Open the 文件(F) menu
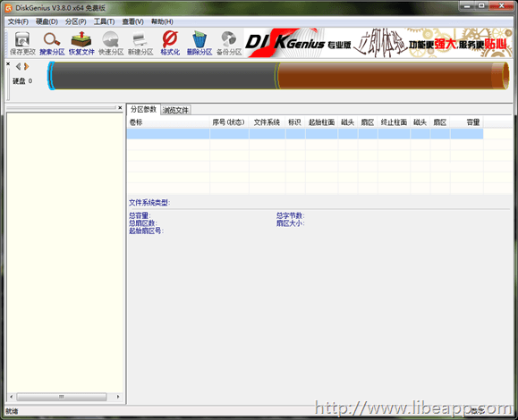The image size is (518, 420). (18, 21)
